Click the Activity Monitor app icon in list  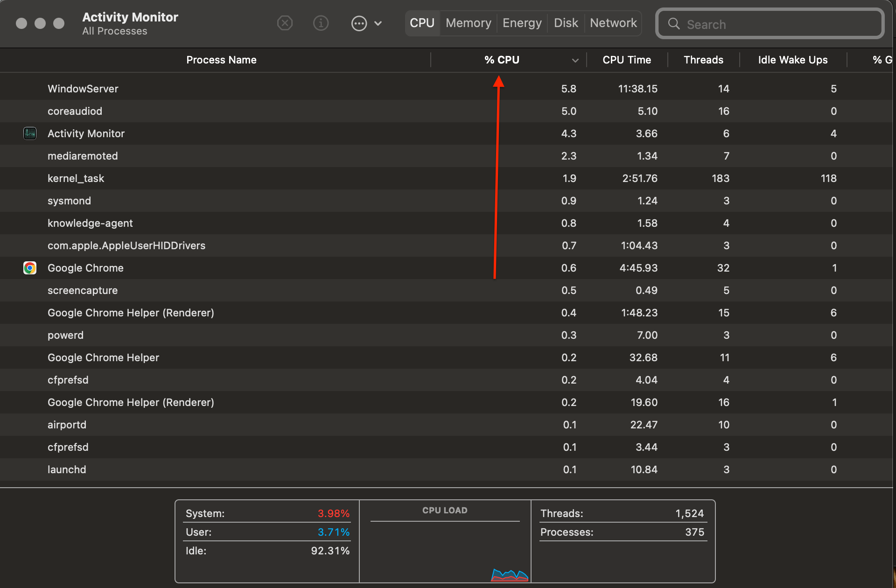point(30,133)
